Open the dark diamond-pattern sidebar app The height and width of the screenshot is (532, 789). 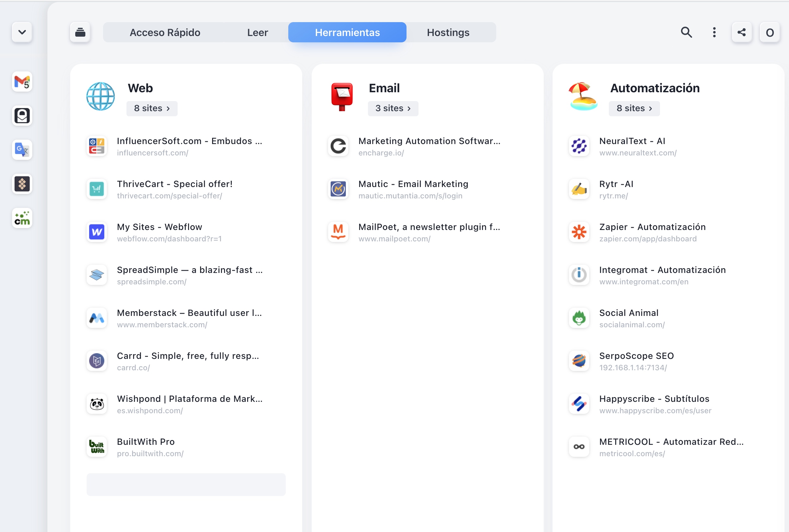tap(22, 184)
